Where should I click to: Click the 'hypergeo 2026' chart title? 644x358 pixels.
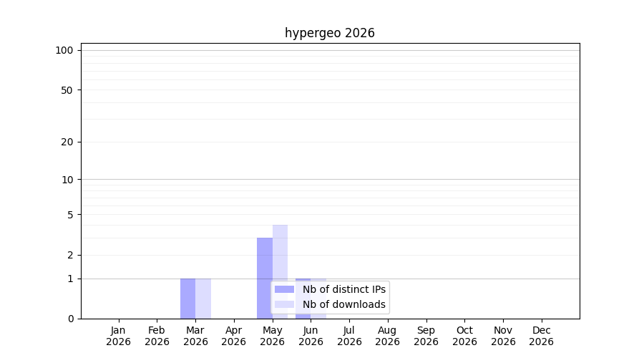330,33
